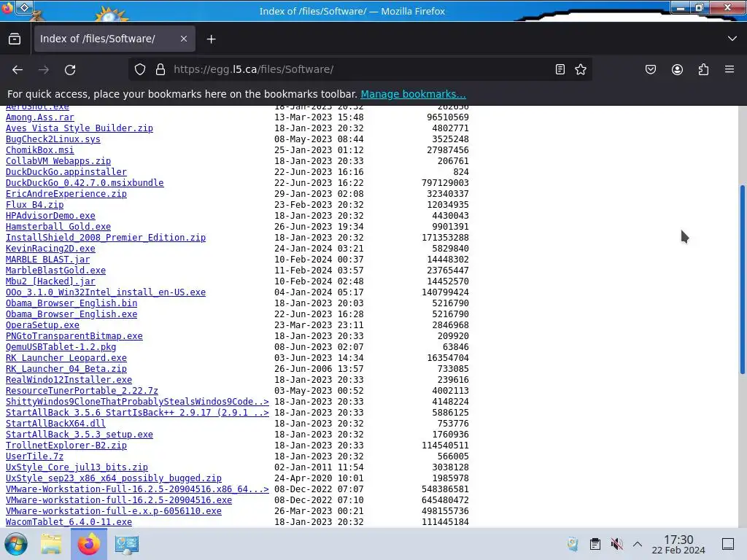
Task: Open the Manage bookmarks link
Action: (x=413, y=94)
